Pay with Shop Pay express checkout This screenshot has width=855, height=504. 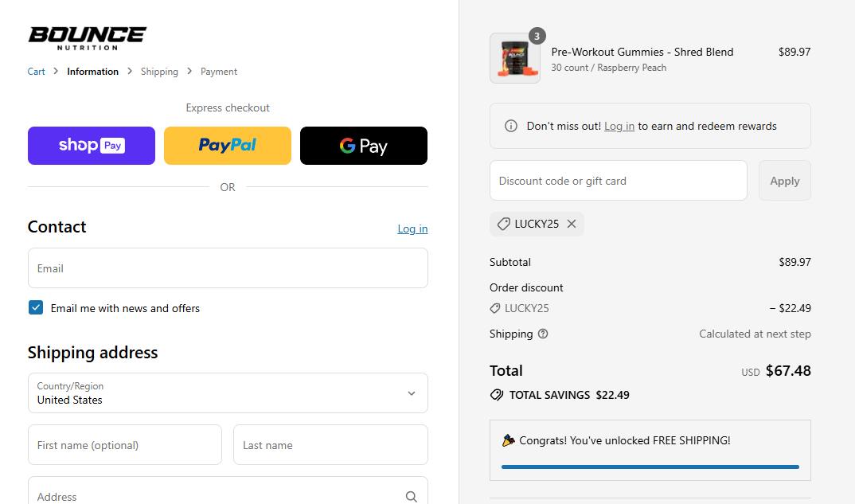click(92, 146)
